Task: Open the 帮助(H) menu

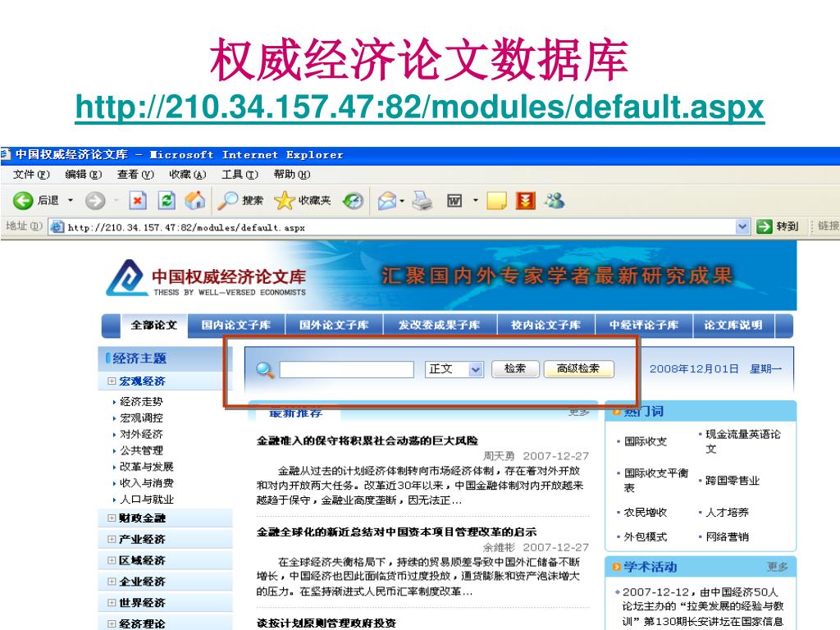Action: click(x=291, y=175)
